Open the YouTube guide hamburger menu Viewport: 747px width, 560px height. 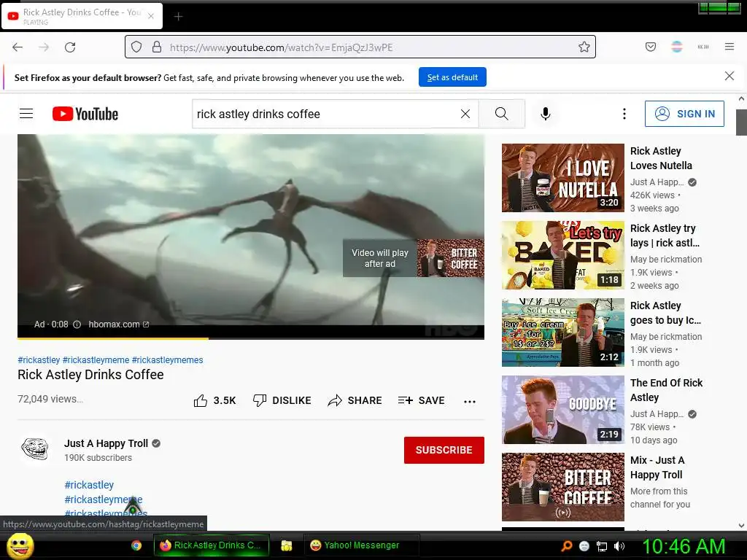point(26,114)
